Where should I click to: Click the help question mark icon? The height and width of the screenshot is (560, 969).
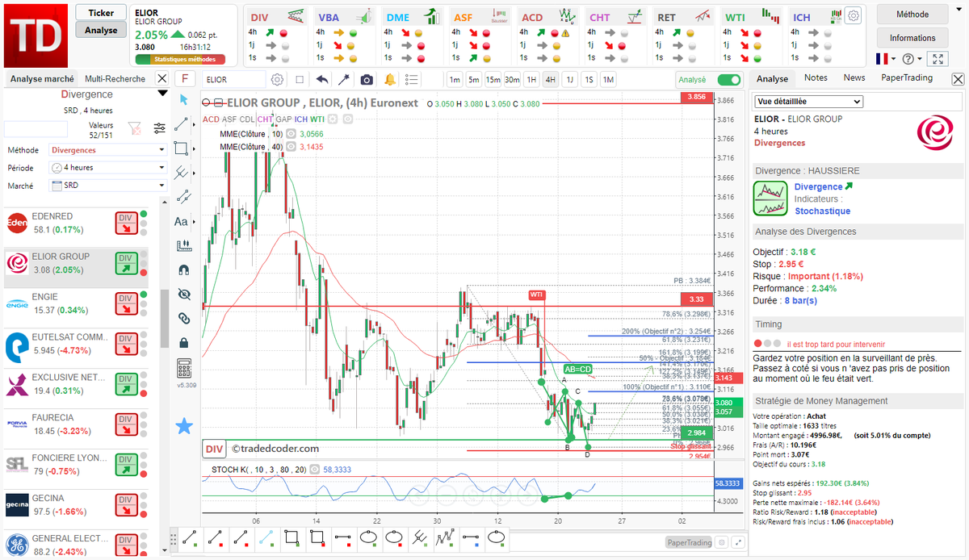pyautogui.click(x=908, y=59)
